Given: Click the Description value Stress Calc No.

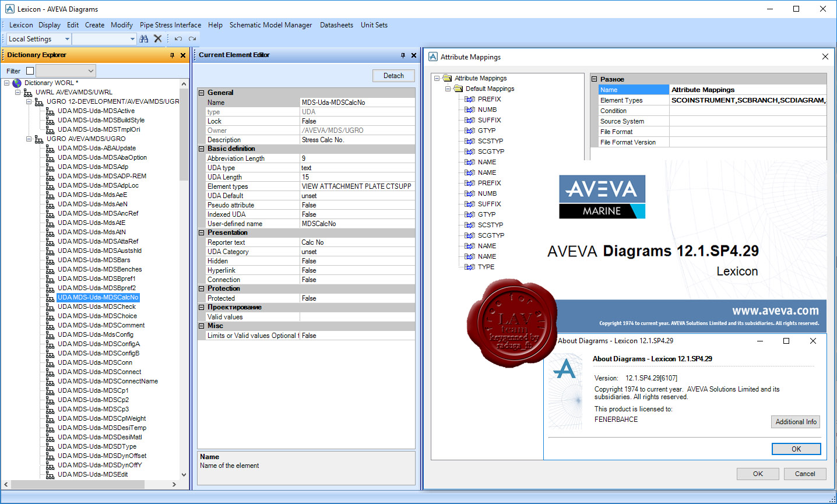Looking at the screenshot, I should [x=357, y=140].
